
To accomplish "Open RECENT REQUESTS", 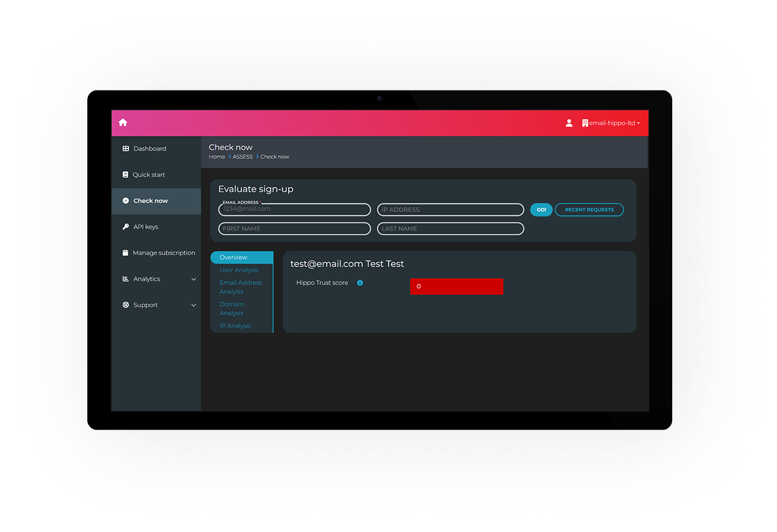I will tap(589, 210).
